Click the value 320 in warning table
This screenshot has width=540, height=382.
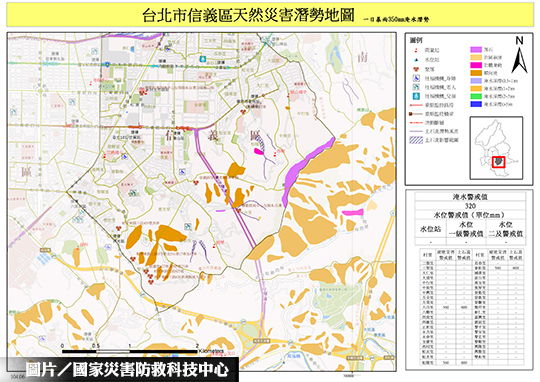pyautogui.click(x=470, y=206)
